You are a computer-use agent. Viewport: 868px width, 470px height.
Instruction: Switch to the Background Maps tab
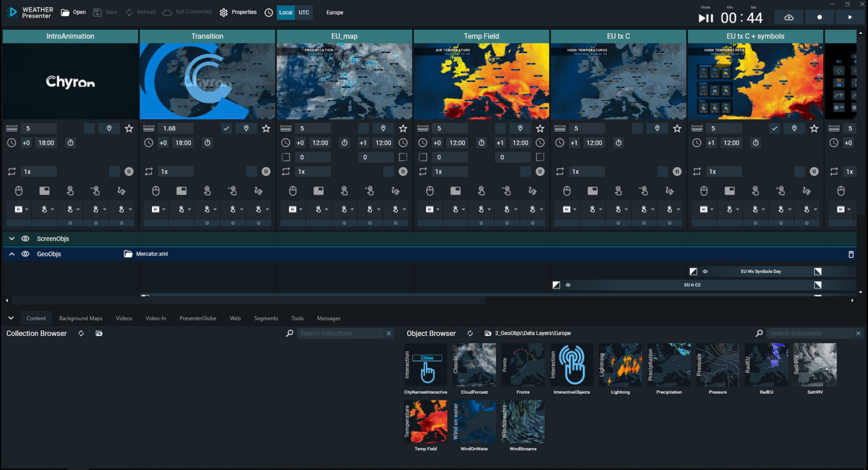tap(80, 318)
